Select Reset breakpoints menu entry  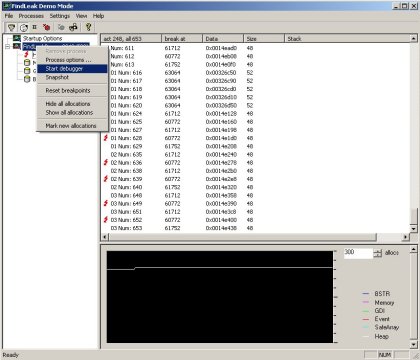pyautogui.click(x=72, y=91)
